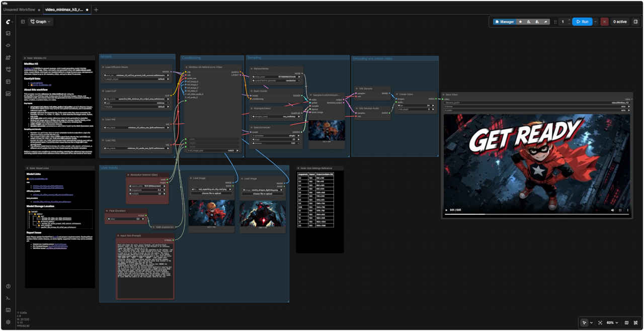The width and height of the screenshot is (644, 331).
Task: Click the unload models icon
Action: (528, 22)
